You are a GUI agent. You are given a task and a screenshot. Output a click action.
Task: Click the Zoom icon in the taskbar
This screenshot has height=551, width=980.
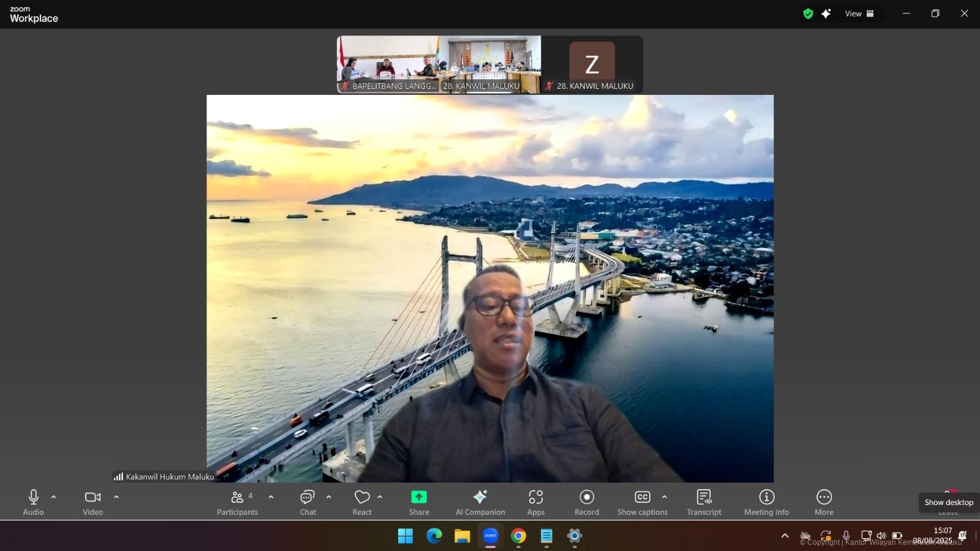491,536
